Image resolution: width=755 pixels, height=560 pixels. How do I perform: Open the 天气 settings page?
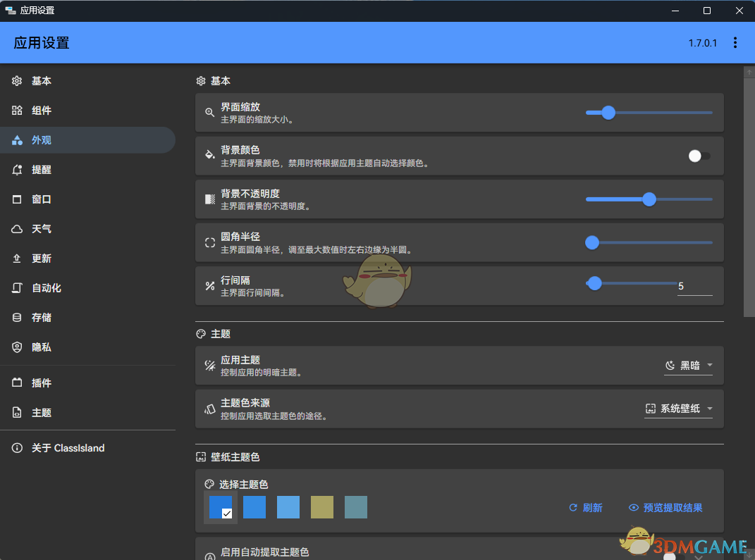click(42, 228)
